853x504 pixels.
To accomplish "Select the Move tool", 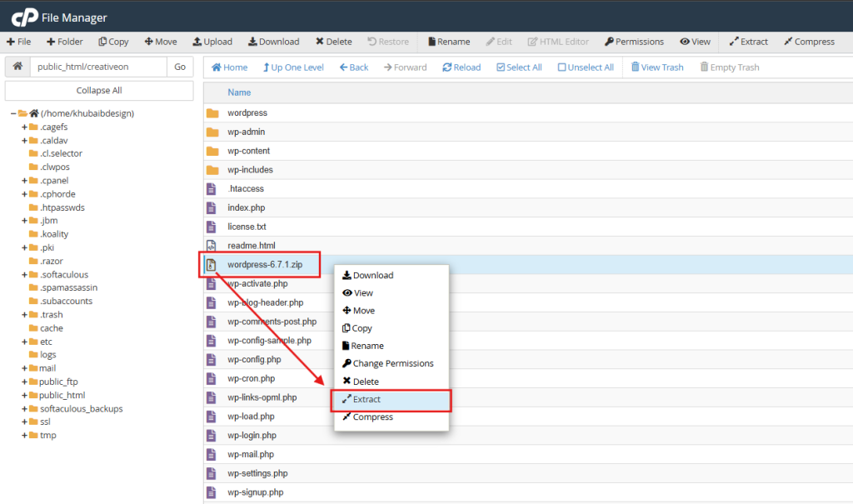I will [161, 41].
